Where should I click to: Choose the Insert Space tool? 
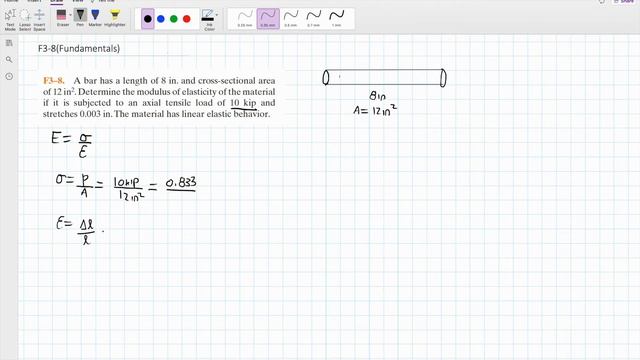(40, 20)
